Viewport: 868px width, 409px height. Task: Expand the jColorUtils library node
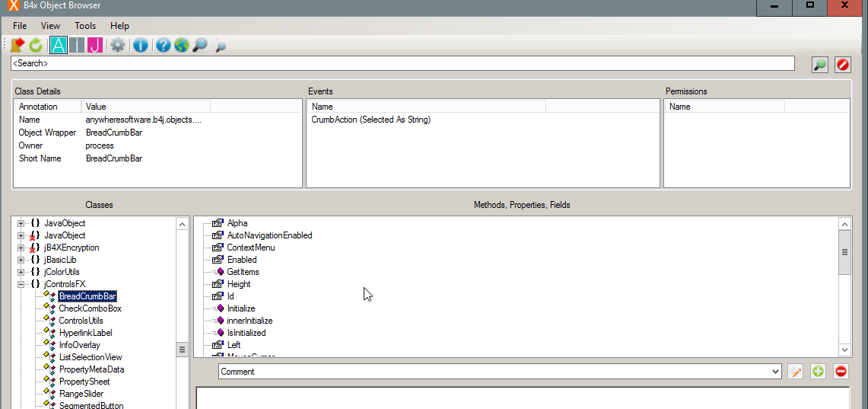click(21, 272)
